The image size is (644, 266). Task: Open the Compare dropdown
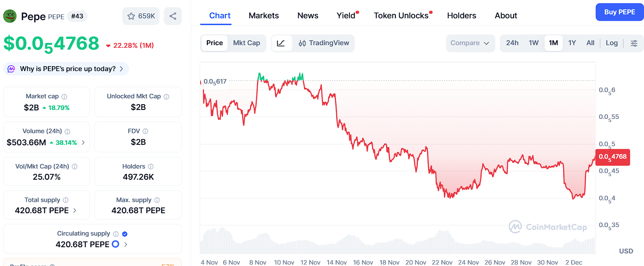click(x=470, y=43)
